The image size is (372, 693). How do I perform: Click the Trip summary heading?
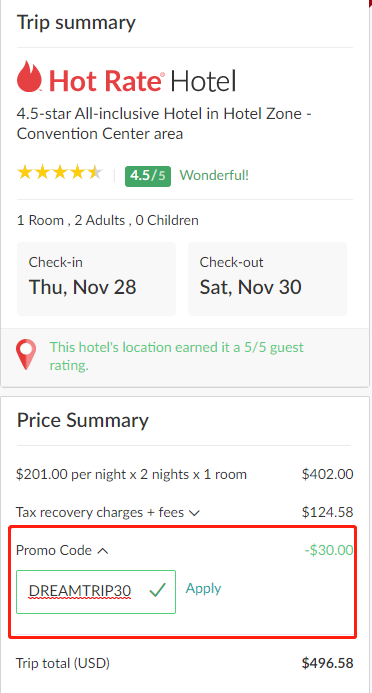pyautogui.click(x=76, y=23)
